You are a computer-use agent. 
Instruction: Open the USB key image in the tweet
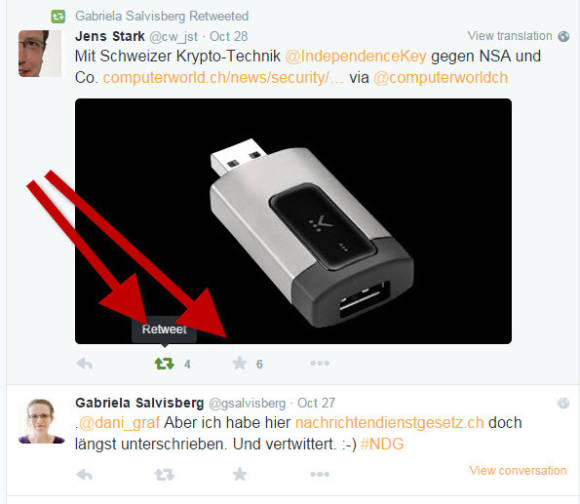coord(293,221)
